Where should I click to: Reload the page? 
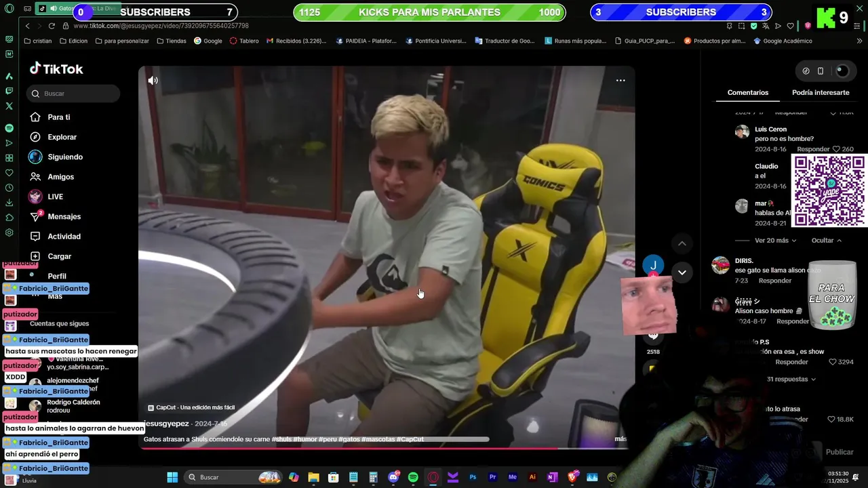point(52,26)
